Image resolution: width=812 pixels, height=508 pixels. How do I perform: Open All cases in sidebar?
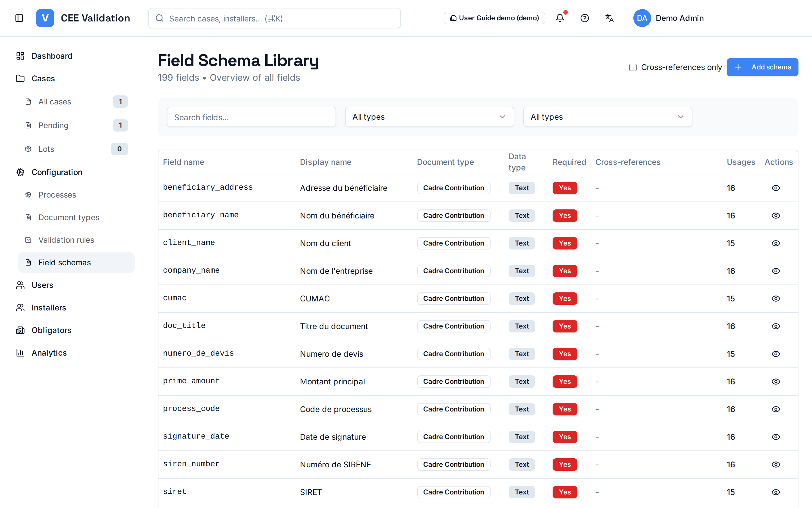click(76, 102)
